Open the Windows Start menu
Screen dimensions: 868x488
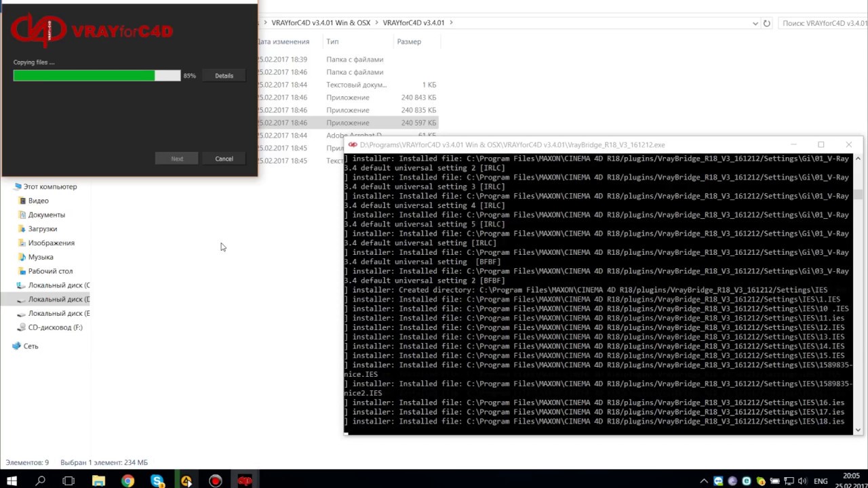[12, 481]
